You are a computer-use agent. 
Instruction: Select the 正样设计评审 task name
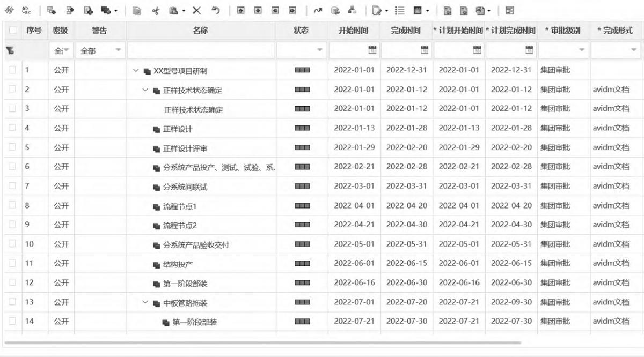pos(185,148)
